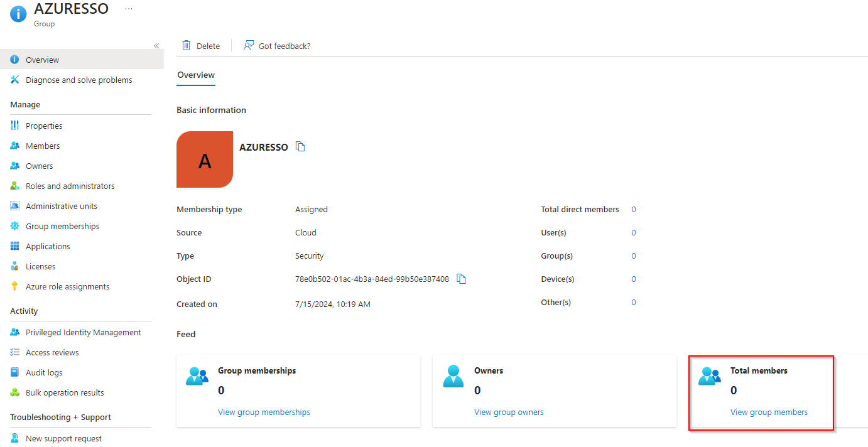868x447 pixels.
Task: Open the ellipsis menu beside AZURESSO title
Action: 129,9
